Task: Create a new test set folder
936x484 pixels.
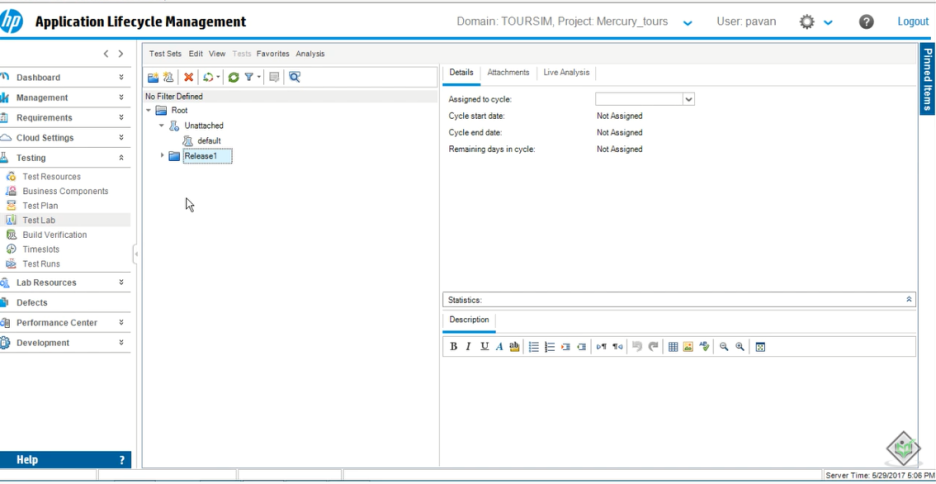Action: tap(153, 77)
